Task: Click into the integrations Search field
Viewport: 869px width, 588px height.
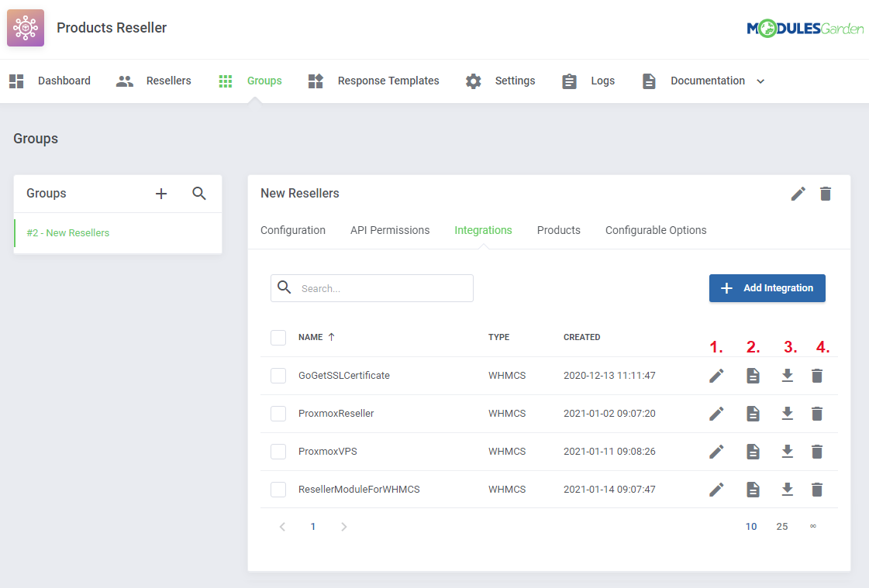Action: click(x=372, y=288)
